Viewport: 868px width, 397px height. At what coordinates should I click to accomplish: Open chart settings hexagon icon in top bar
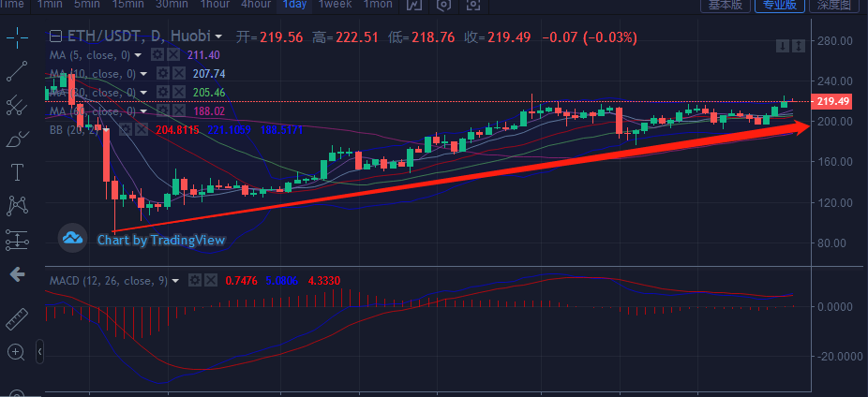tap(443, 5)
